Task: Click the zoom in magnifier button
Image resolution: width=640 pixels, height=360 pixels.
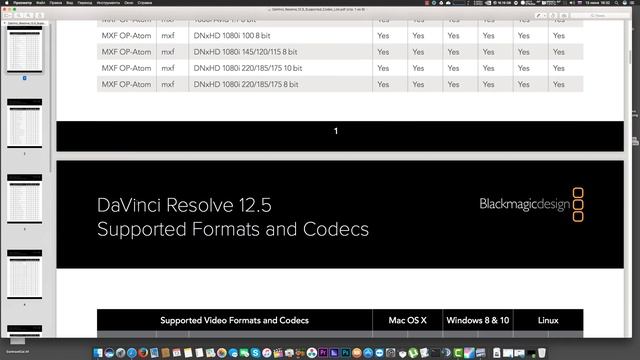Action: pos(29,16)
